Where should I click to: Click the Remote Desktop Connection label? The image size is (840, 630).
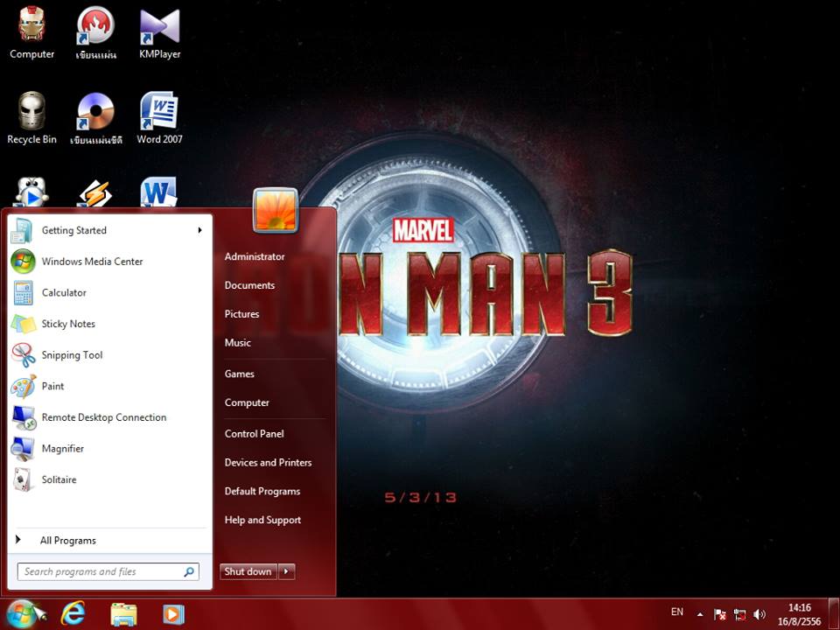(104, 417)
